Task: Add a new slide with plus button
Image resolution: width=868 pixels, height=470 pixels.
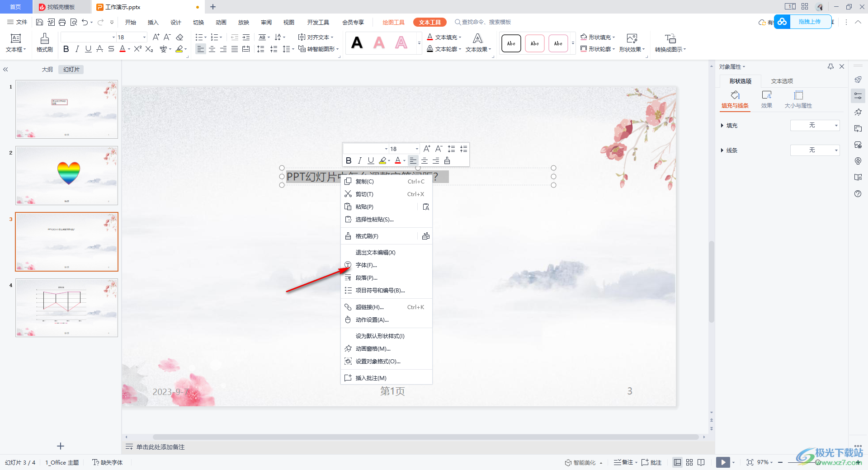Action: point(61,446)
